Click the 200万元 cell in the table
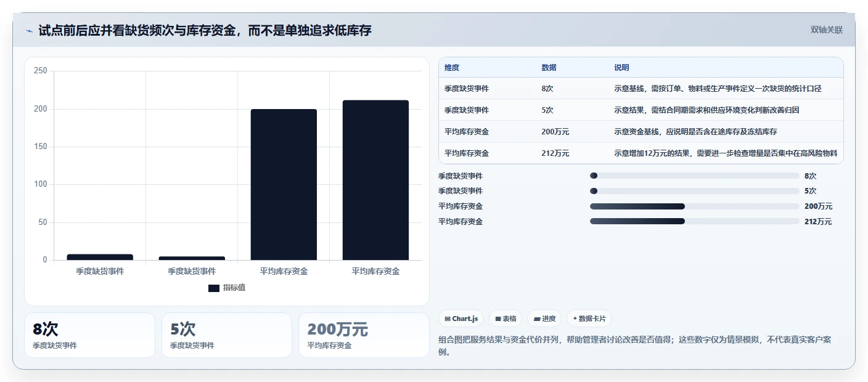 [555, 132]
